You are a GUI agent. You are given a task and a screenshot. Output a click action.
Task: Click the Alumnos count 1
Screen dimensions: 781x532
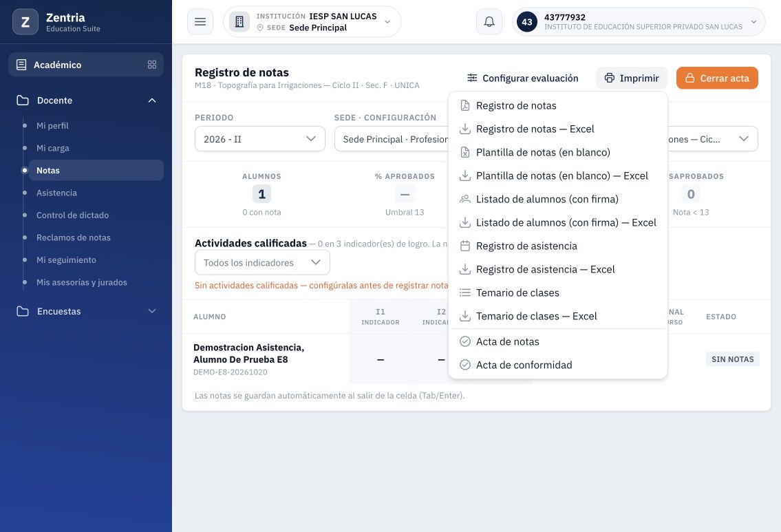point(261,194)
